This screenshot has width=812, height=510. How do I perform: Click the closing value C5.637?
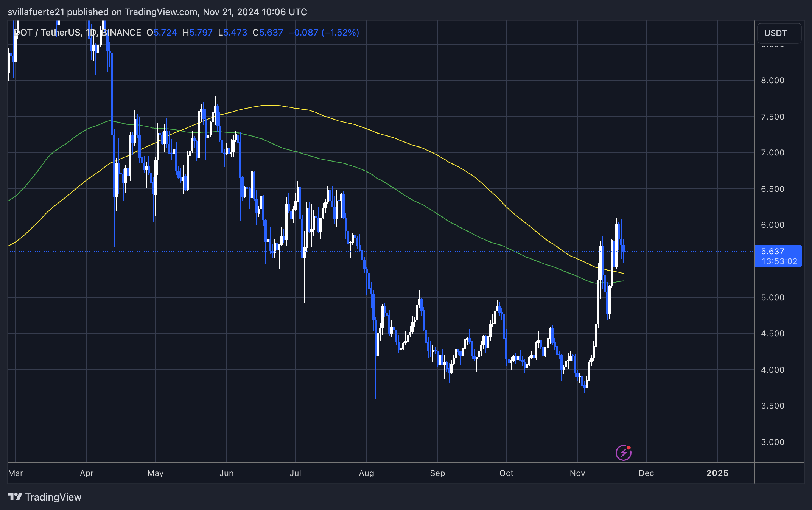(x=268, y=33)
